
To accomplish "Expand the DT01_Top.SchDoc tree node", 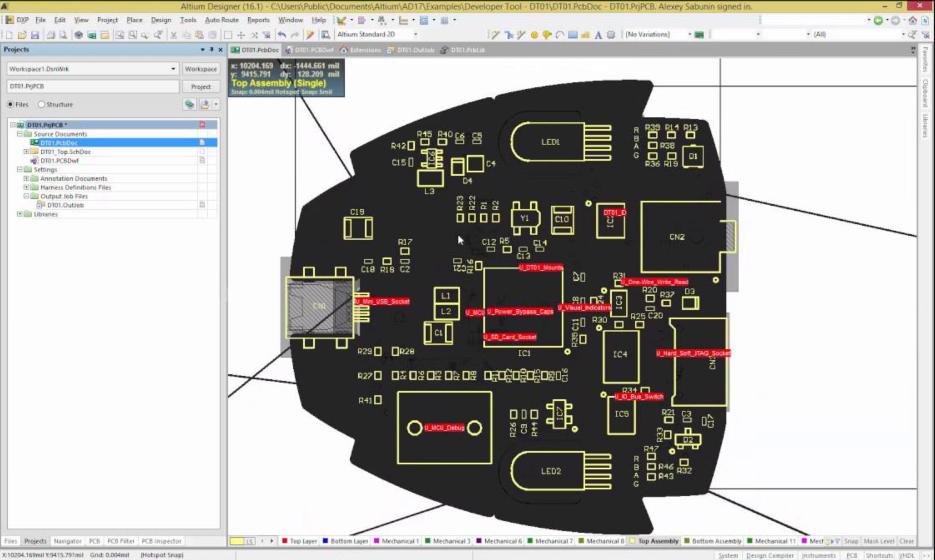I will 26,152.
